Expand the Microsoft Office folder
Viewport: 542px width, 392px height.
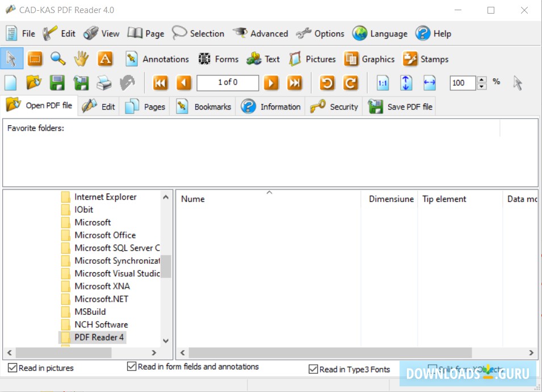point(106,235)
